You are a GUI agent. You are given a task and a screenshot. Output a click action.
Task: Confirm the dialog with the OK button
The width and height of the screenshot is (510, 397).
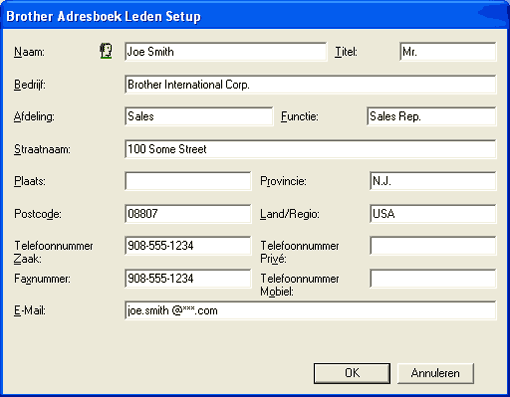click(352, 373)
